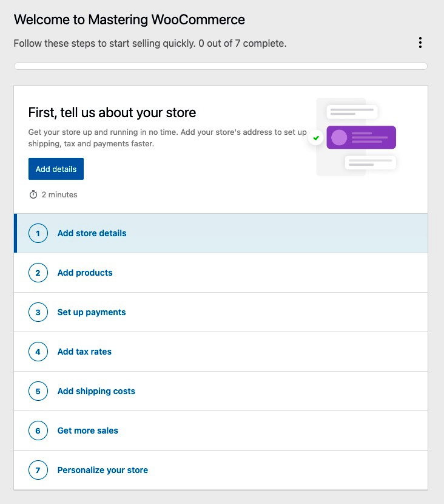Screen dimensions: 444x504
Task: Open the Add products task
Action: (221, 273)
